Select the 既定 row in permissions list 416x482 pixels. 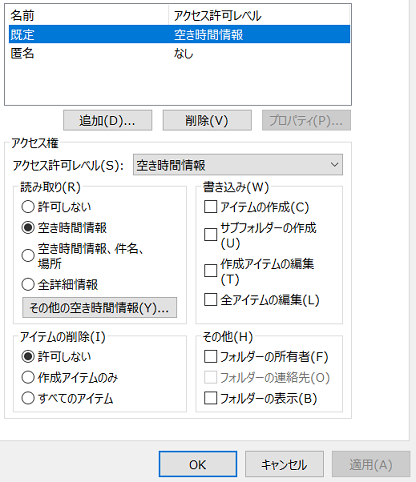(179, 34)
